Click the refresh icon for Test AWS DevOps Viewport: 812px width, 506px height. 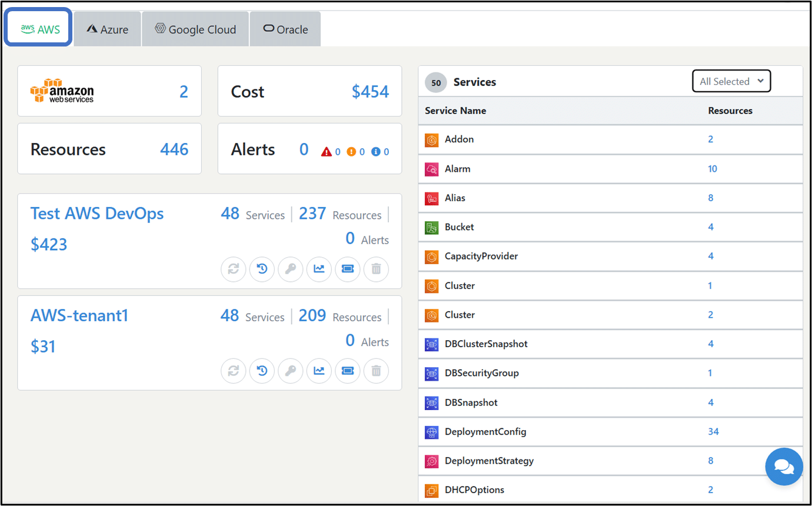coord(234,269)
